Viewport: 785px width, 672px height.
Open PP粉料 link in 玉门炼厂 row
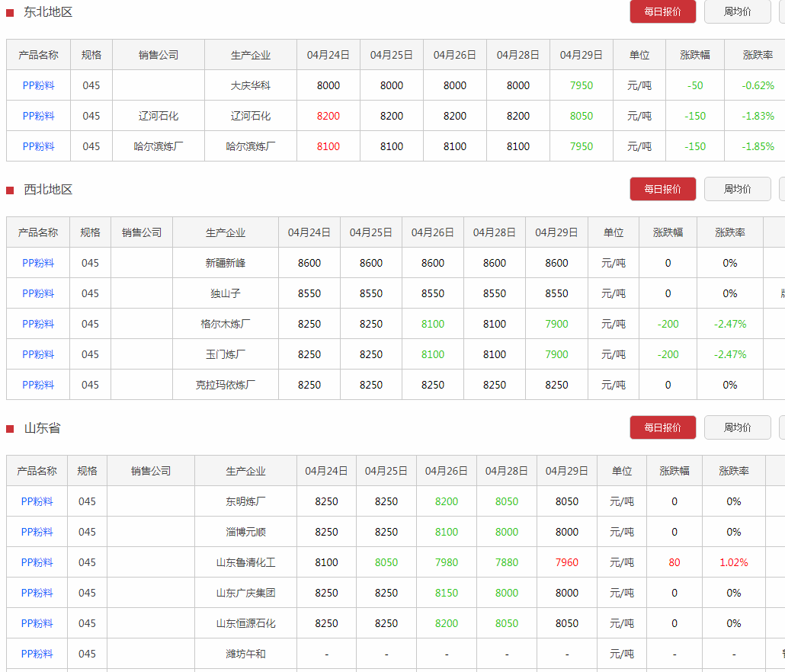tap(38, 355)
